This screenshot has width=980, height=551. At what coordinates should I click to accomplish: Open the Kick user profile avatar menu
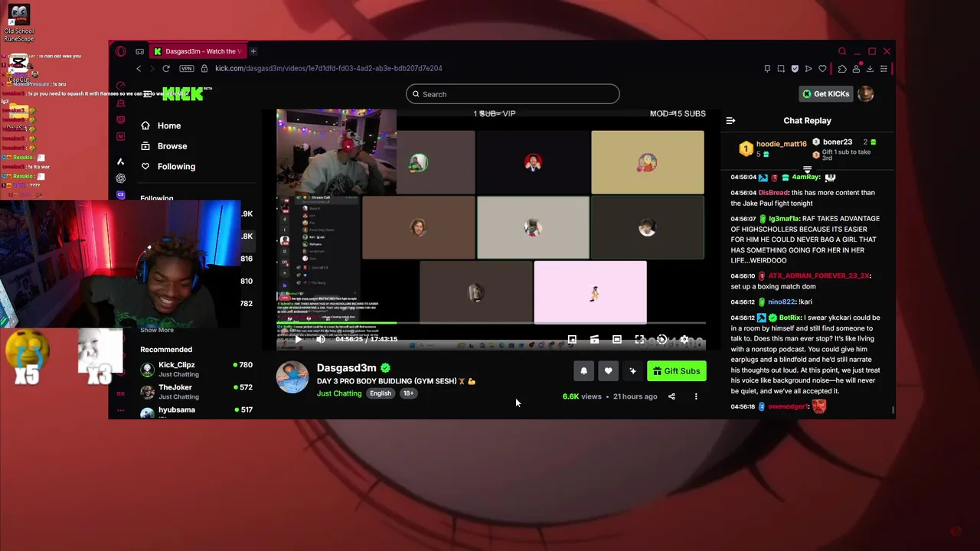click(866, 94)
